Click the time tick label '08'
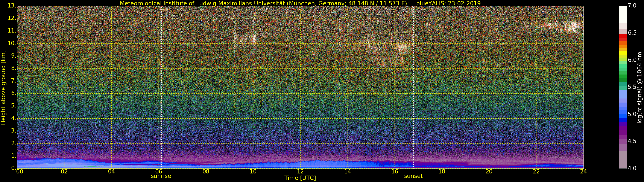Image resolution: width=644 pixels, height=182 pixels. (206, 172)
